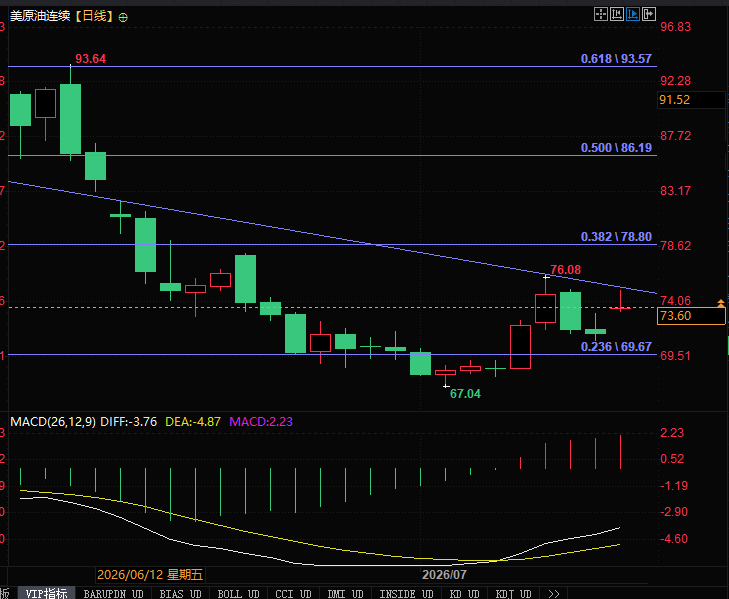729x599 pixels.
Task: Open the 日线 period selector
Action: 94,16
